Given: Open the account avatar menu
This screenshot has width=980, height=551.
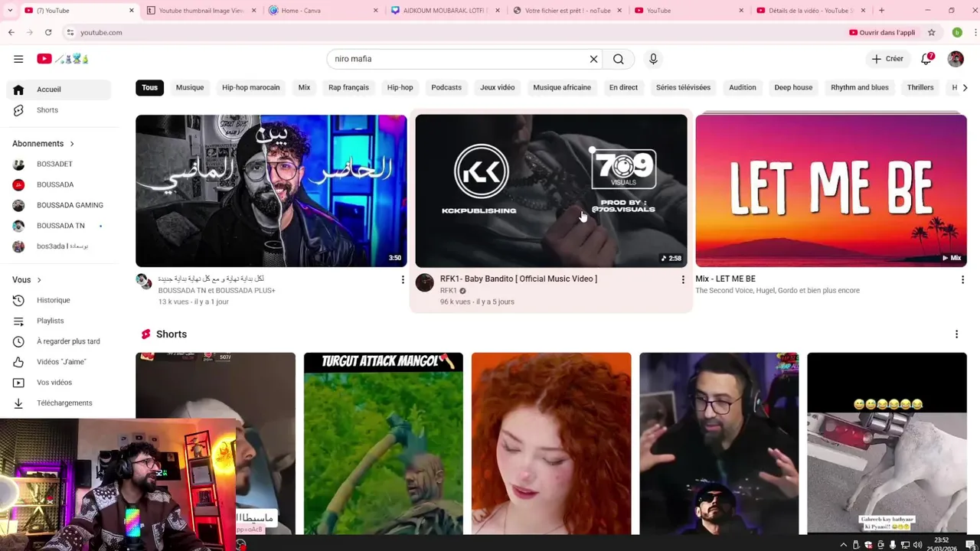Looking at the screenshot, I should (955, 59).
